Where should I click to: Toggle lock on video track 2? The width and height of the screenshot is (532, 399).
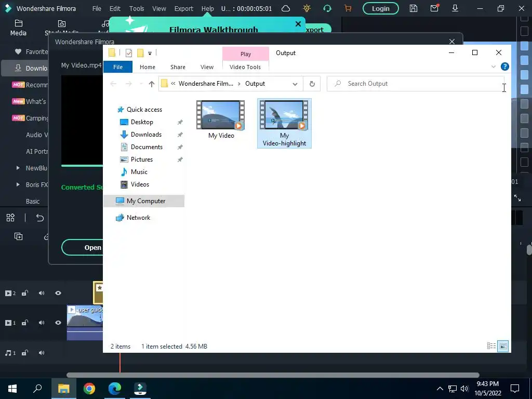25,293
